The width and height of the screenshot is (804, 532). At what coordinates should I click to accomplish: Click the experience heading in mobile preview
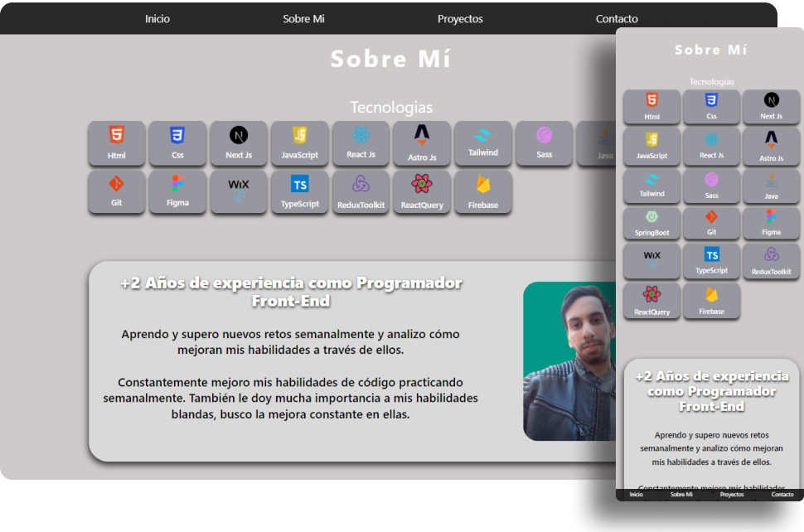(x=712, y=391)
